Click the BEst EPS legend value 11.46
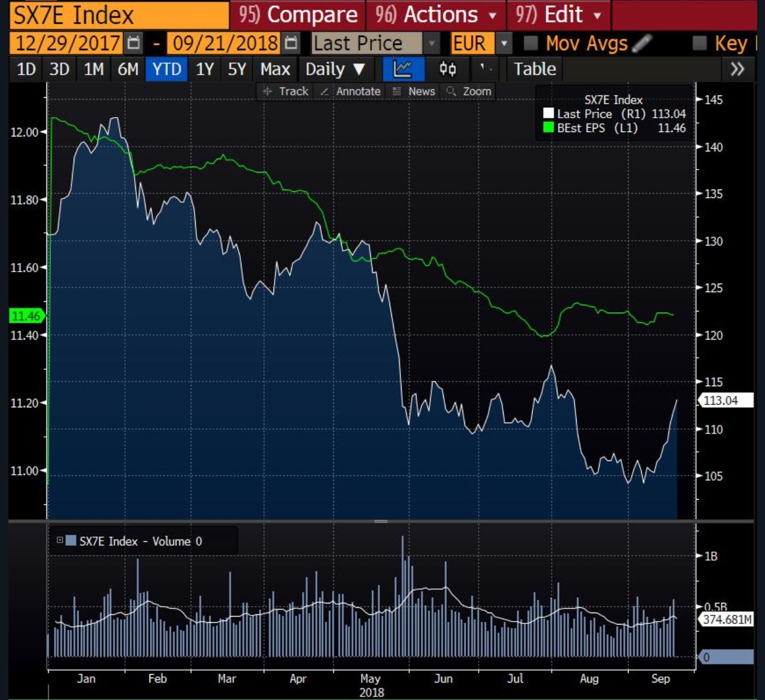The width and height of the screenshot is (765, 700). click(x=672, y=127)
